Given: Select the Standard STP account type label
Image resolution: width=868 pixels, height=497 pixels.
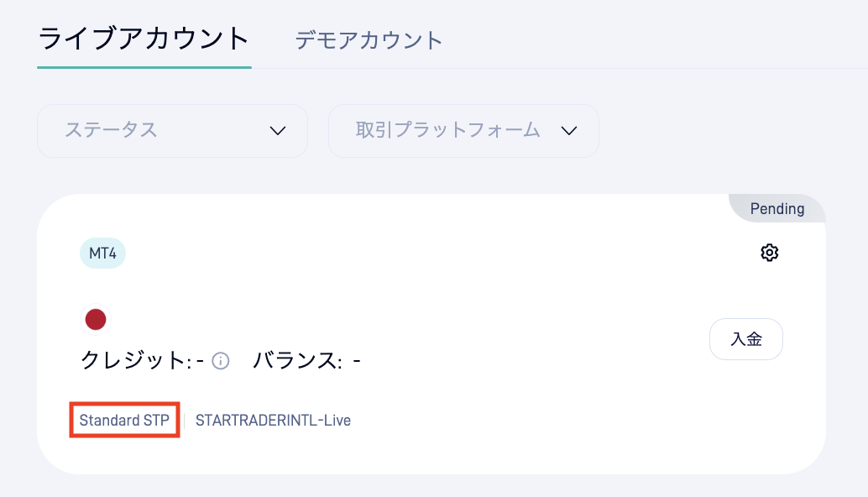Looking at the screenshot, I should (124, 420).
